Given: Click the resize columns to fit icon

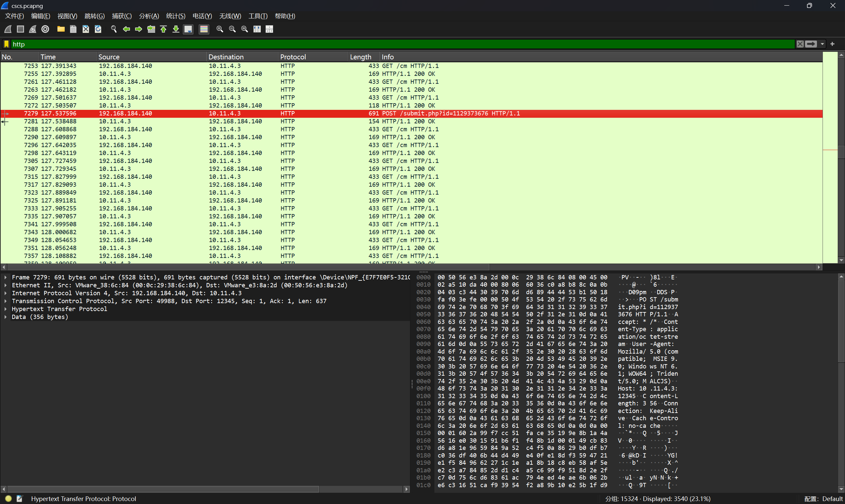Looking at the screenshot, I should click(257, 29).
